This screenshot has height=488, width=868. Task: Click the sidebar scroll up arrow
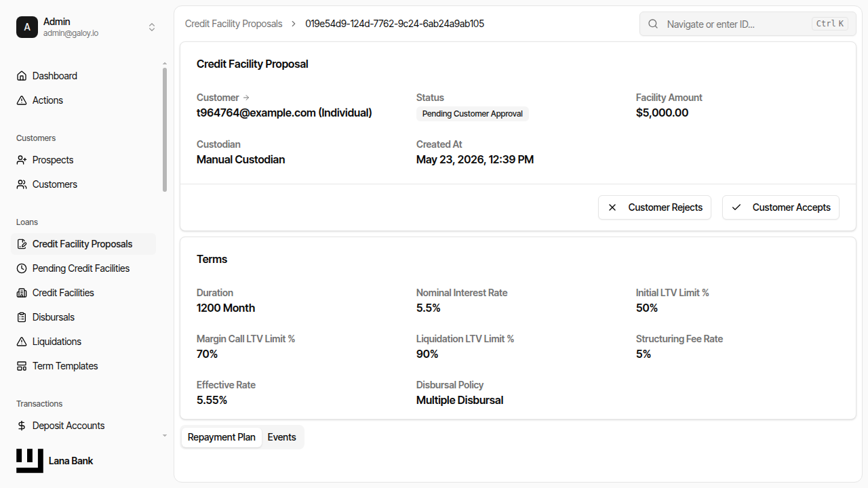point(165,64)
